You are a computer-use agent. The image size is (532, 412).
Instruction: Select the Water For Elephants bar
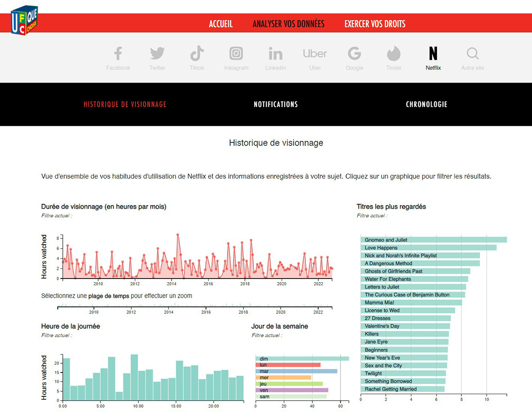(x=414, y=279)
